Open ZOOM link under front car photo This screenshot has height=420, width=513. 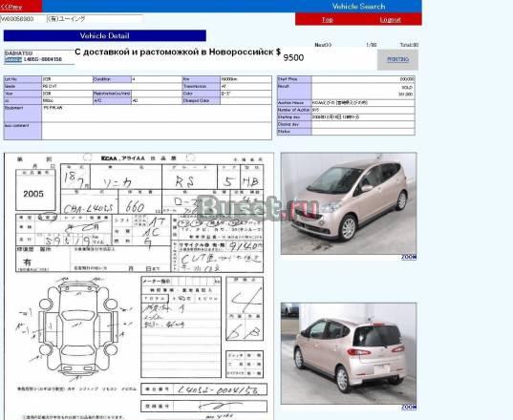click(x=409, y=257)
